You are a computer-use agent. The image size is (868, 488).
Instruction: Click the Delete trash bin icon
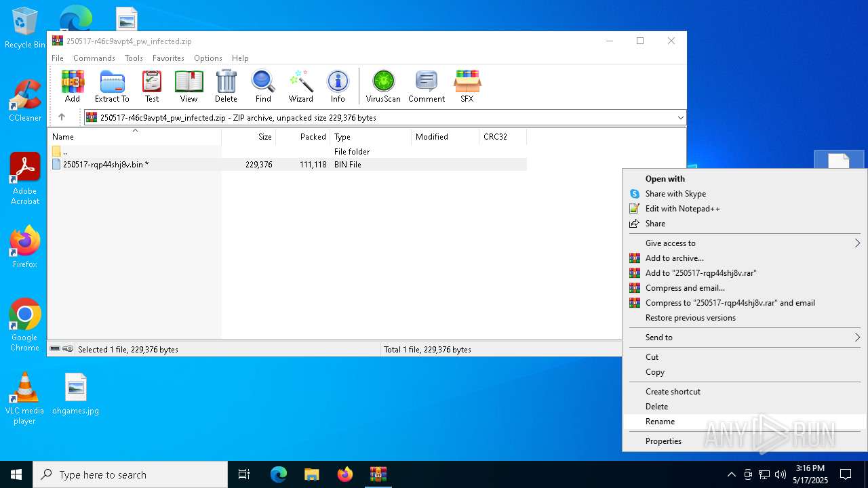click(226, 86)
